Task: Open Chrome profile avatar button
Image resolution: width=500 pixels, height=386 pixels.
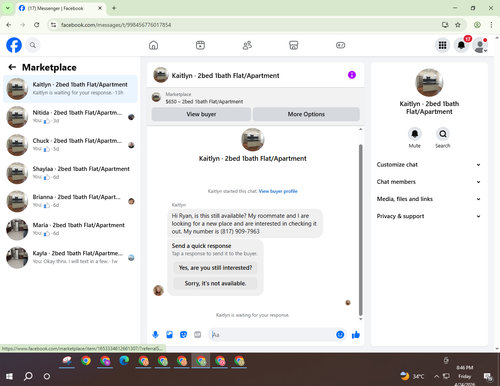Action: 477,25
